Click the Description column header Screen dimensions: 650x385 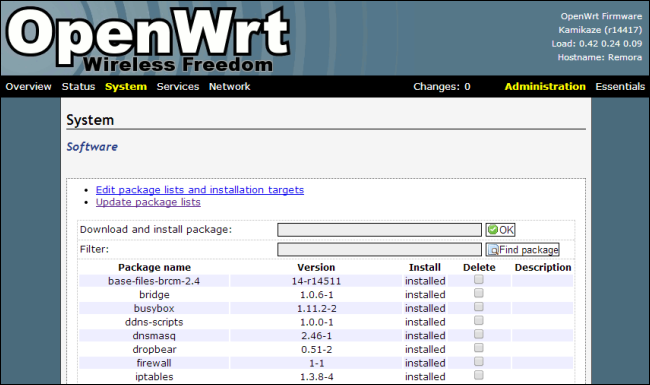[543, 267]
